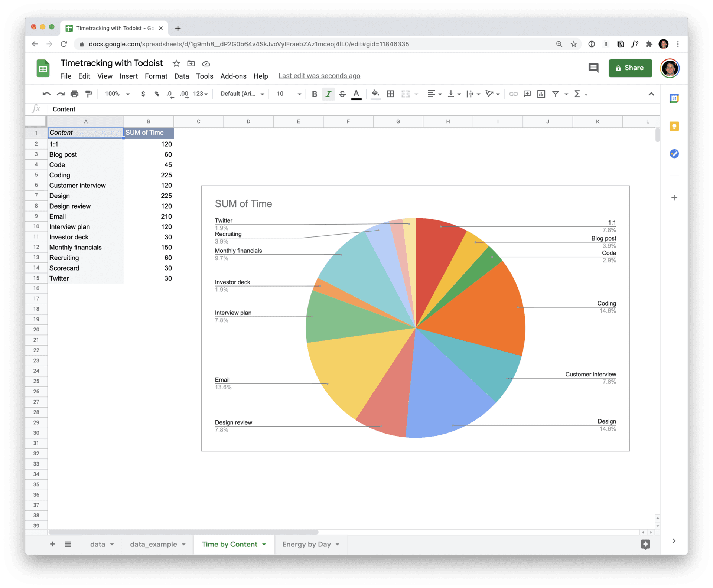This screenshot has width=713, height=588.
Task: Open Google Calendar side panel
Action: click(674, 98)
